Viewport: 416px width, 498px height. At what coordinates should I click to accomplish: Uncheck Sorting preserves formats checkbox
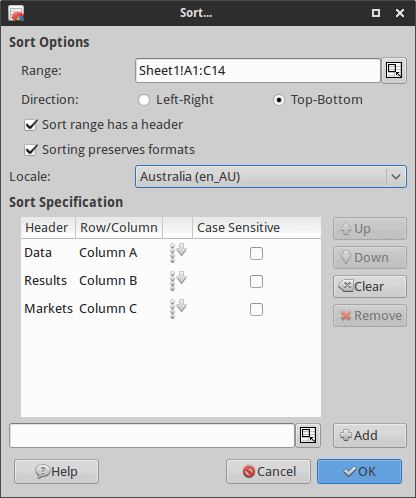[x=31, y=150]
